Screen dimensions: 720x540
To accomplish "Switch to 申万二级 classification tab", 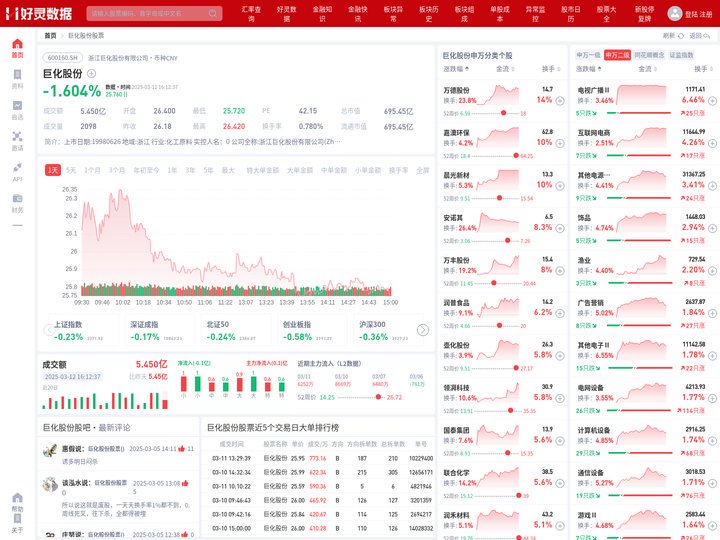I will click(617, 55).
